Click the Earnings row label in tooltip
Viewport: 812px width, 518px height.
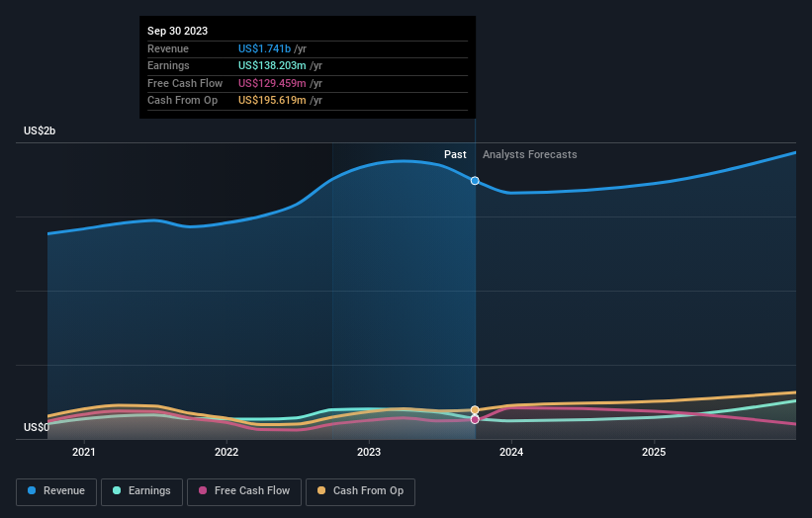[168, 65]
